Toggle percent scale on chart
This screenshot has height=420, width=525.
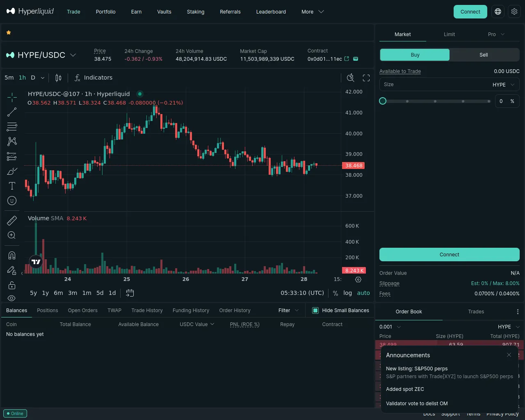coord(336,293)
